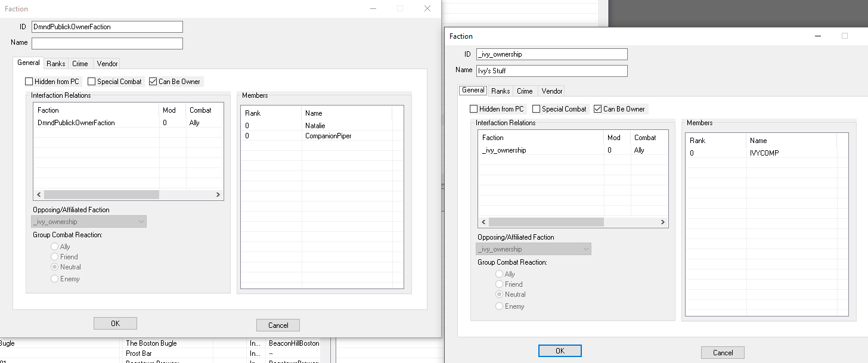
Task: Open Opposing/Affiliated Faction dropdown in DmndPublickOwnerFaction window
Action: pyautogui.click(x=89, y=222)
